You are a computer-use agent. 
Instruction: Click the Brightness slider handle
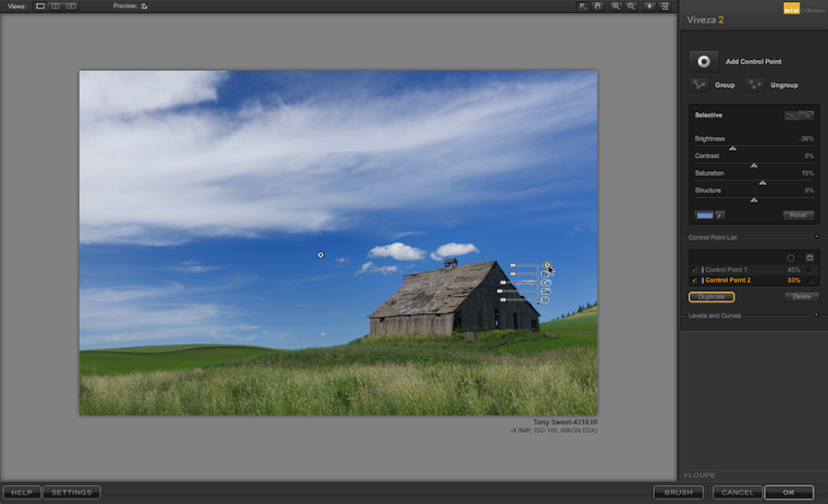[733, 148]
